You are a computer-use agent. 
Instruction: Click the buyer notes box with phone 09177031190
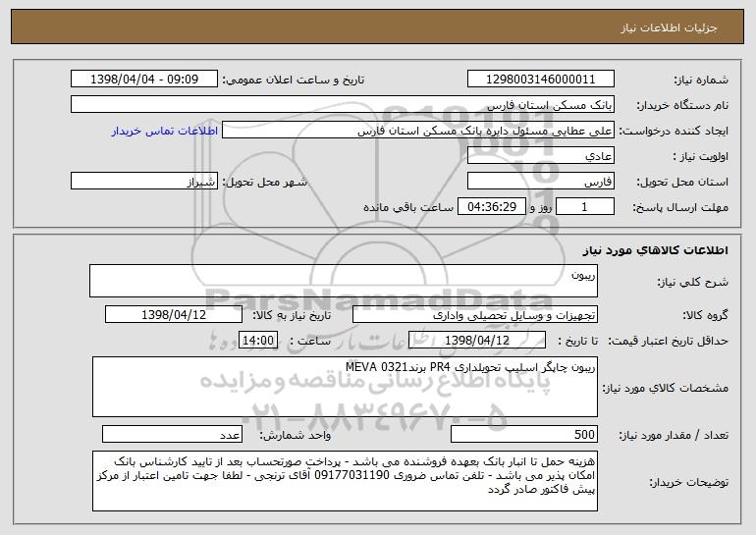click(x=345, y=481)
